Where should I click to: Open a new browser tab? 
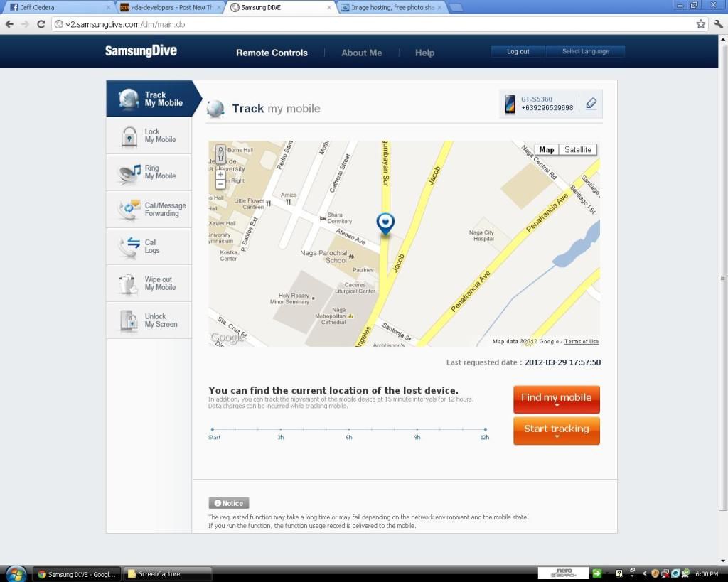pos(456,7)
